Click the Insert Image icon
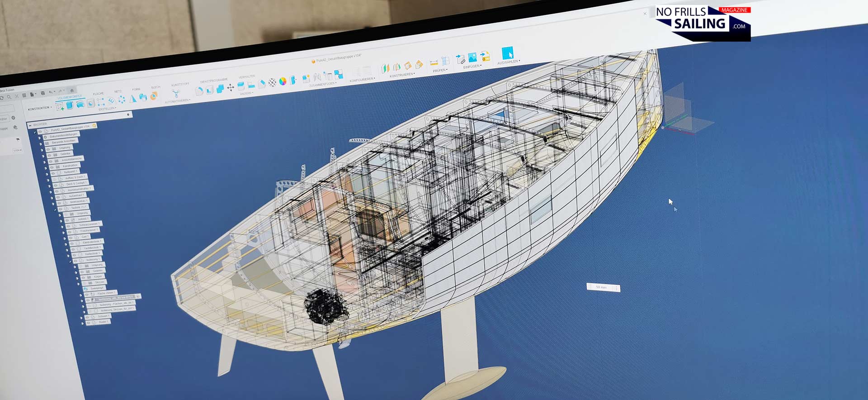Viewport: 868px width, 400px height. click(472, 57)
